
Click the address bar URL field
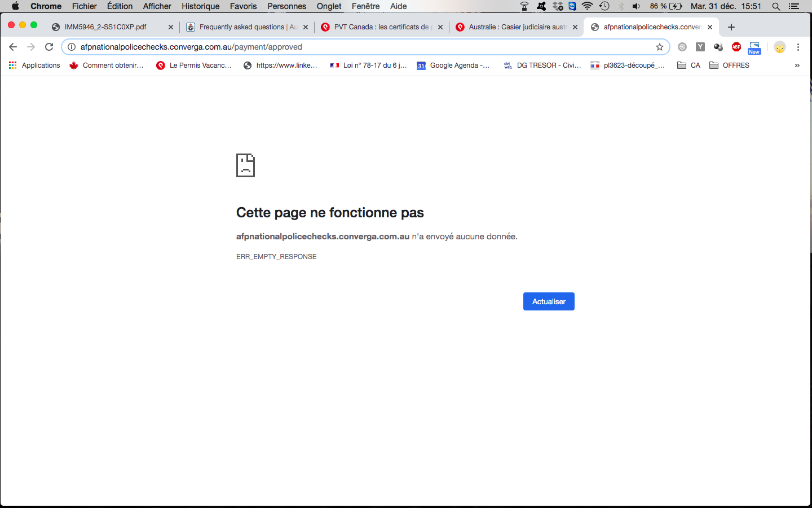point(361,47)
